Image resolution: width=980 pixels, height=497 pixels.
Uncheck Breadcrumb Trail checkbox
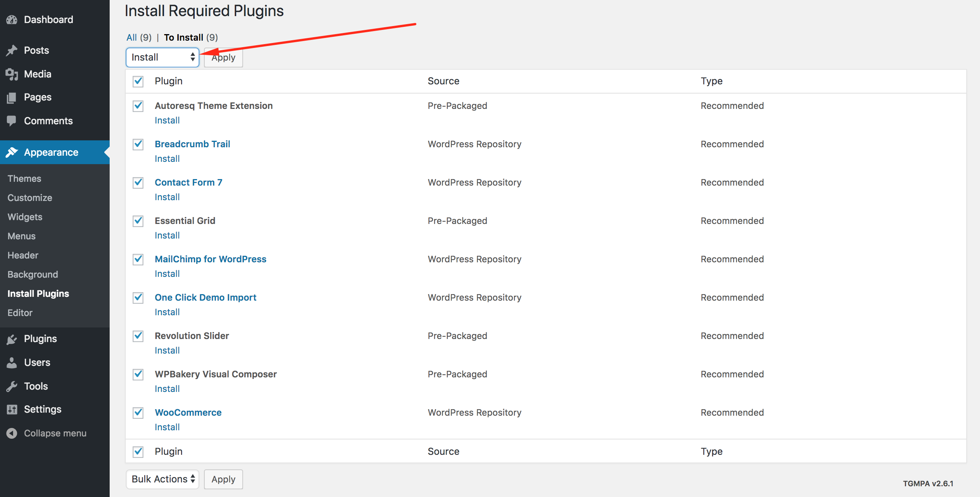click(138, 144)
